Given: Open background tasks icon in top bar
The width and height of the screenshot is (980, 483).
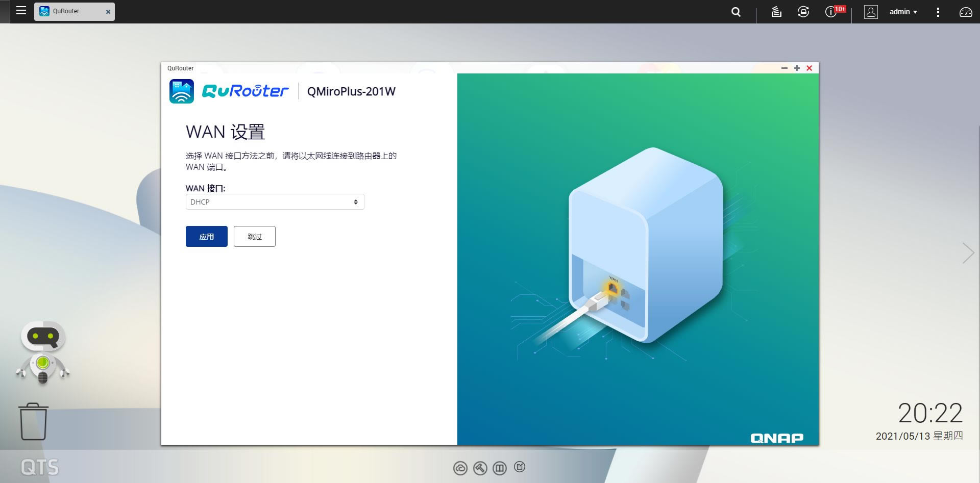Looking at the screenshot, I should pos(776,12).
